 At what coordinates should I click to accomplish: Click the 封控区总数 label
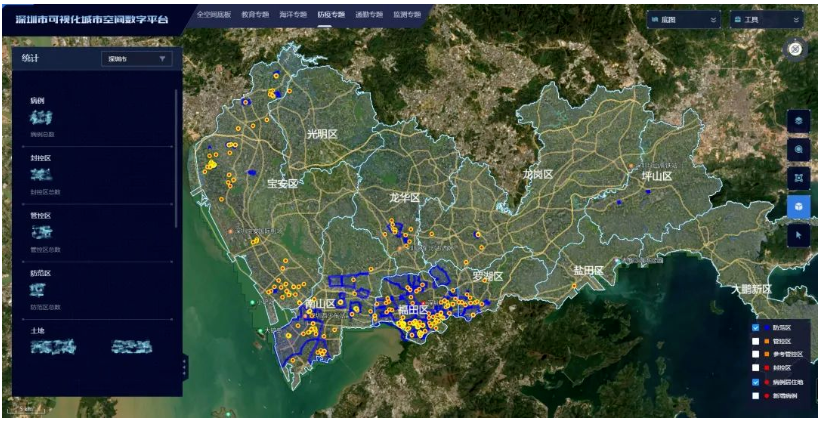tap(45, 192)
